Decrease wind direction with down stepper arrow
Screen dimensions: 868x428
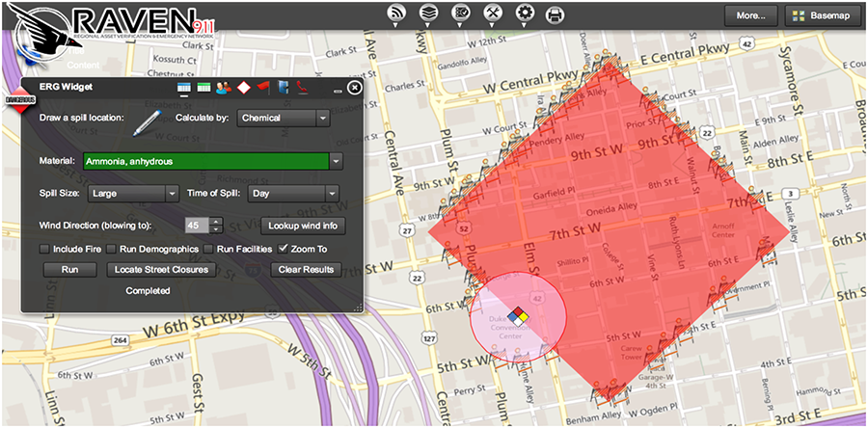point(216,229)
